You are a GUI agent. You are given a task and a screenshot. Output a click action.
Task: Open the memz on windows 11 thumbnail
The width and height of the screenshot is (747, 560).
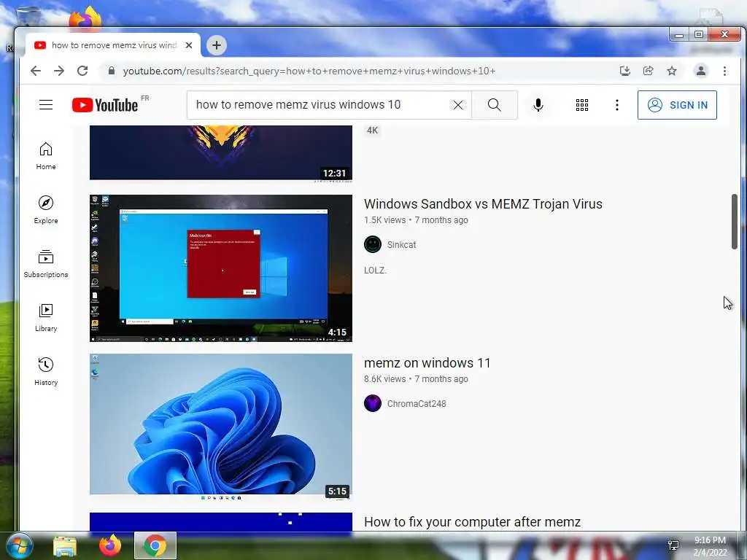click(220, 427)
